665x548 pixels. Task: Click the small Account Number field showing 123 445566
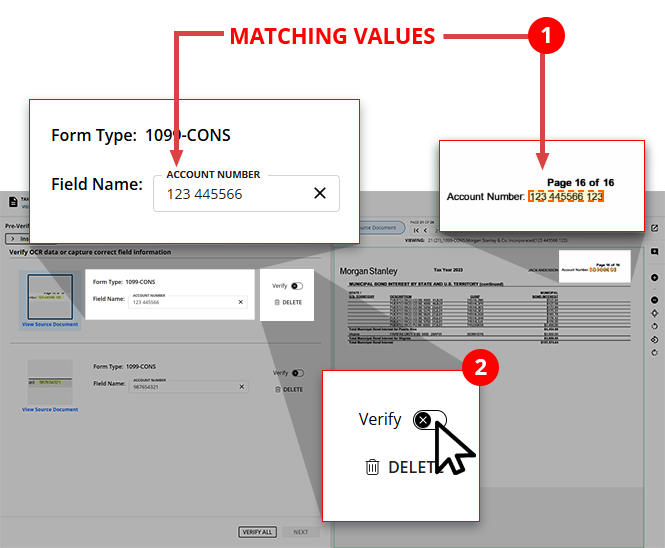188,302
